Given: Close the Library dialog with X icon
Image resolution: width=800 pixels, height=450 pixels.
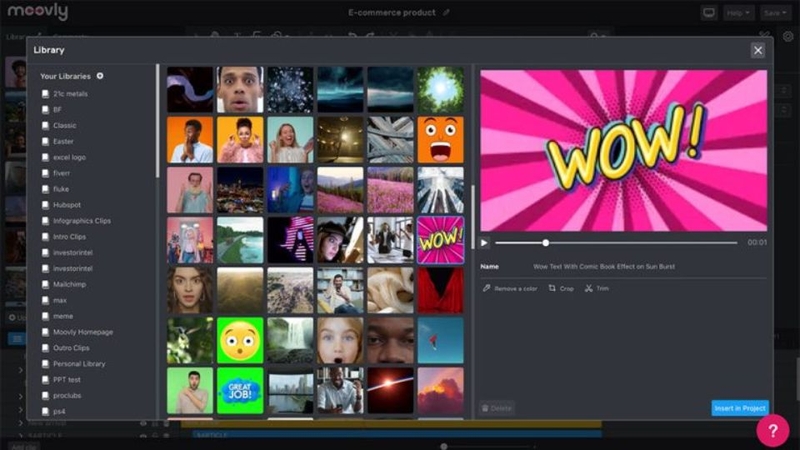Looking at the screenshot, I should tap(757, 50).
